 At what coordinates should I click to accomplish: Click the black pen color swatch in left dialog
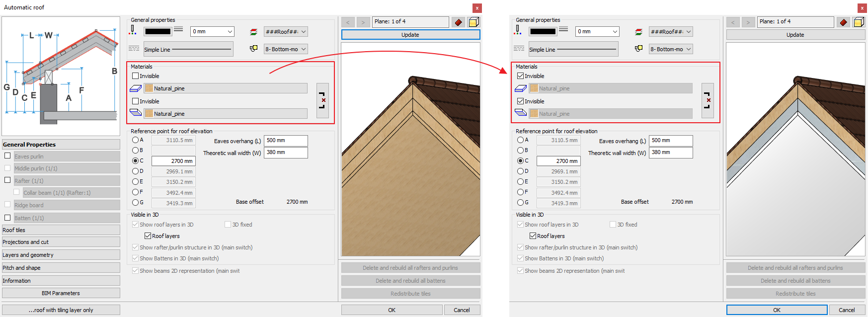(x=158, y=32)
